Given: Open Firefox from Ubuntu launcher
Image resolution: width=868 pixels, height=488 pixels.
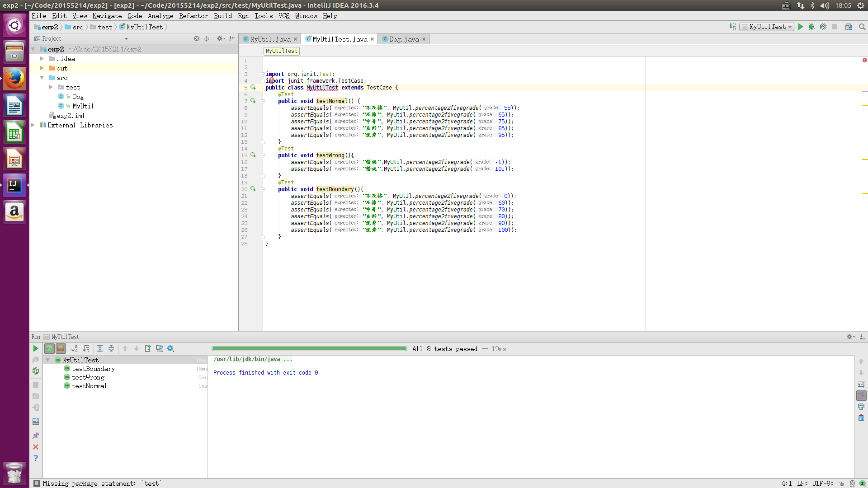Looking at the screenshot, I should pos(14,79).
